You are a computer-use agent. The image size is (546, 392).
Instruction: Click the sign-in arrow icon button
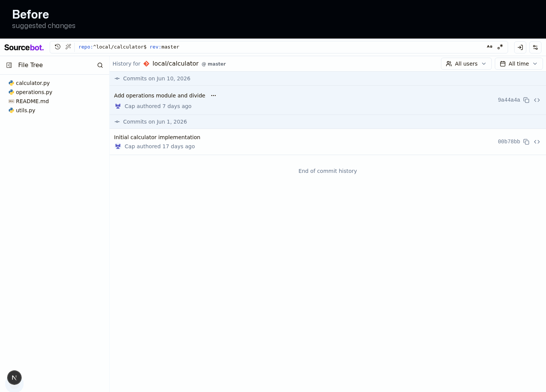(x=520, y=47)
